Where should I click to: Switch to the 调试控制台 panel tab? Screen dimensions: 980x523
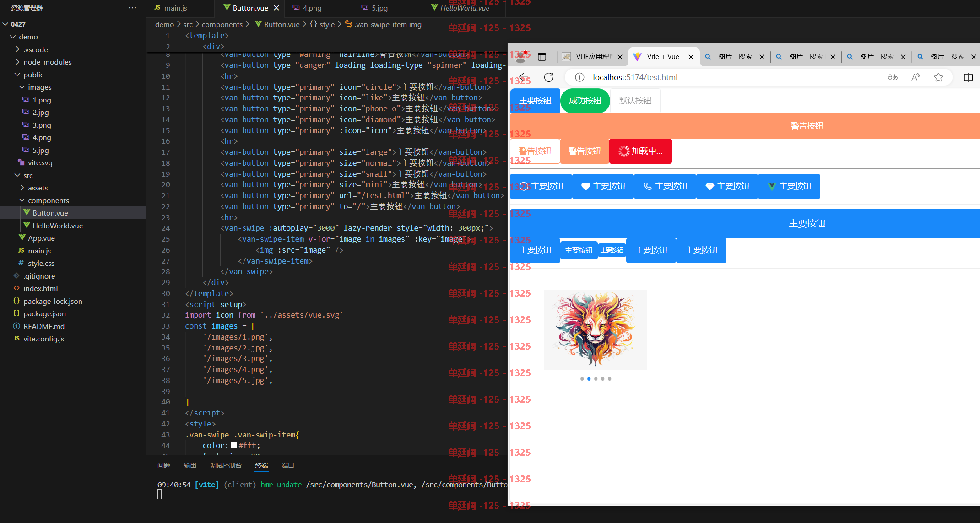pos(226,465)
